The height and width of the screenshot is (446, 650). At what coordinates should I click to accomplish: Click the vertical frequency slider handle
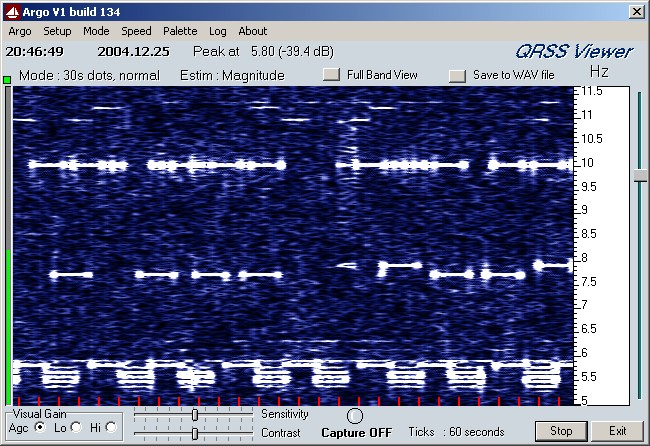[640, 175]
